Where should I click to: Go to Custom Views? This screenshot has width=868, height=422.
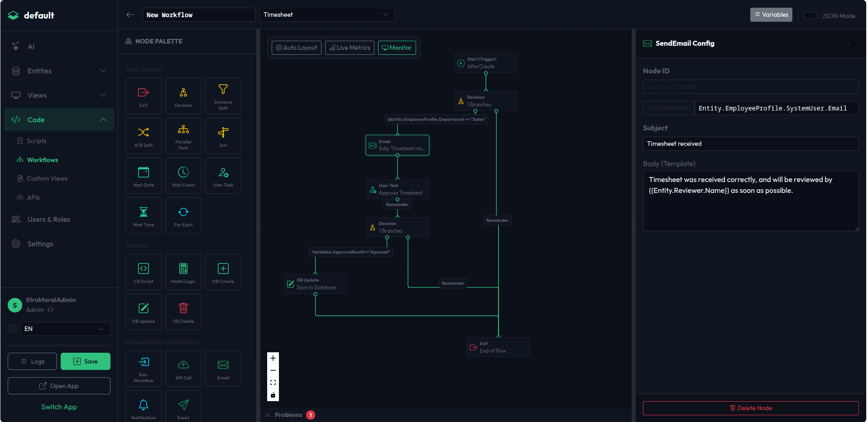pos(47,178)
